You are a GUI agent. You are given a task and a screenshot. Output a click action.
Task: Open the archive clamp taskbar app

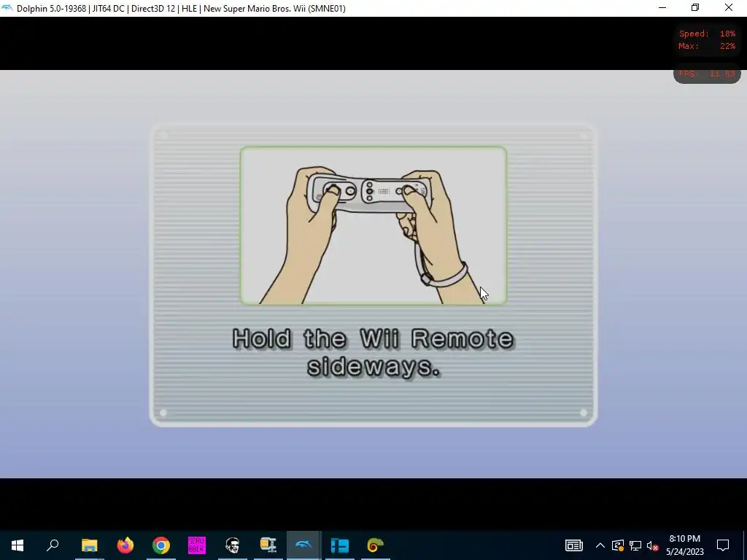coord(268,545)
